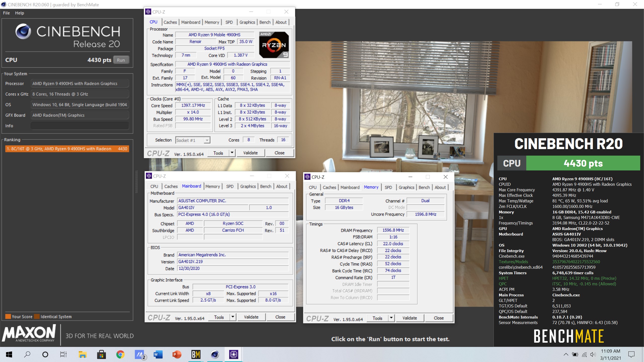Screen dimensions: 644x362
Task: Click Tools button in top CPU-Z window
Action: (218, 153)
